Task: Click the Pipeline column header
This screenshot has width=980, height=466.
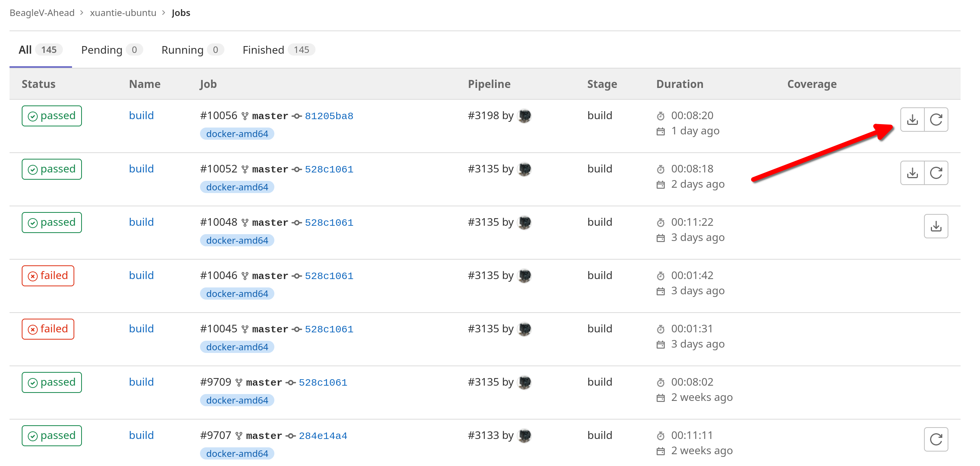Action: tap(489, 84)
